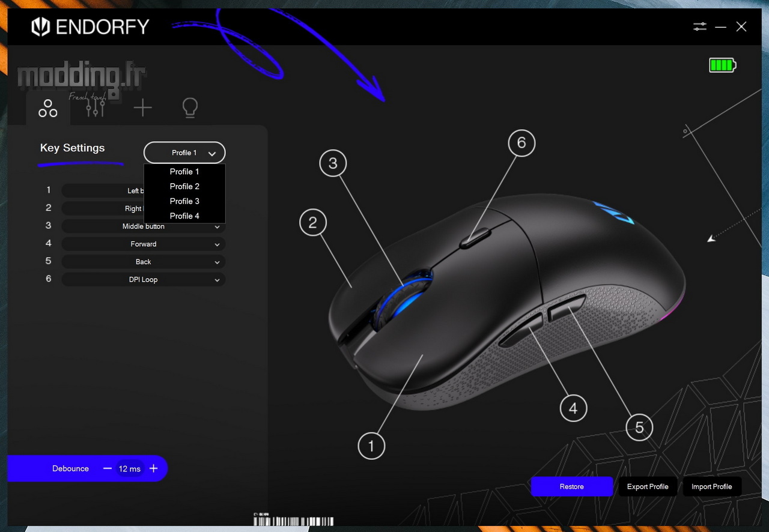
Task: Select Profile 2 from the dropdown list
Action: click(x=184, y=186)
